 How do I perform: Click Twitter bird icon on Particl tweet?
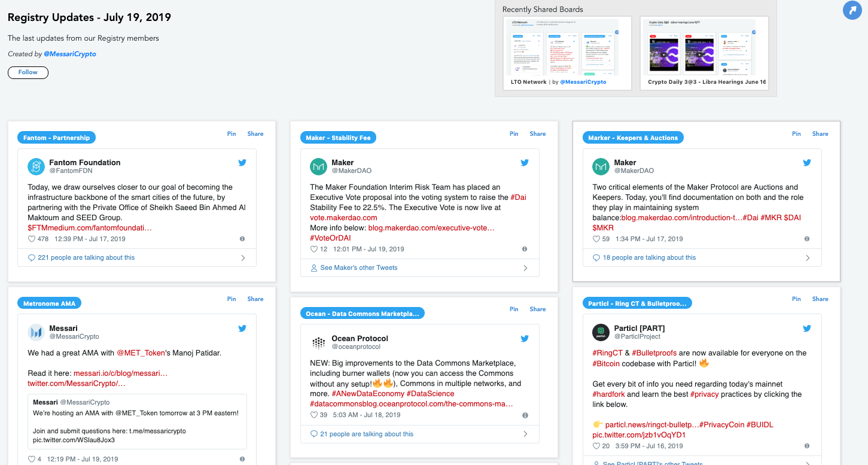[x=807, y=328]
